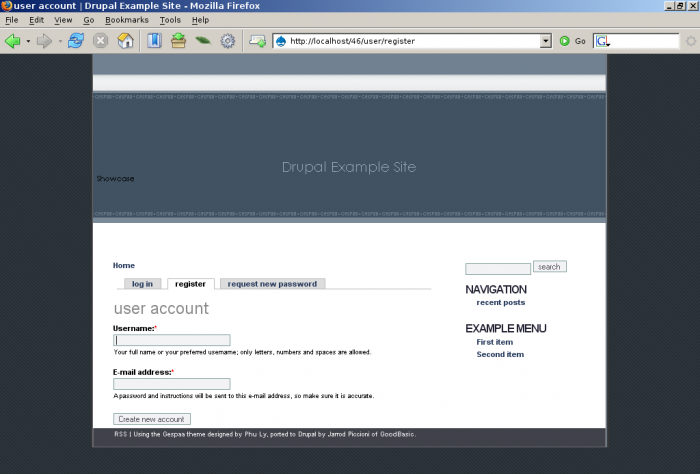Open the Bookmarks toolbar icon
700x474 pixels.
tap(154, 41)
